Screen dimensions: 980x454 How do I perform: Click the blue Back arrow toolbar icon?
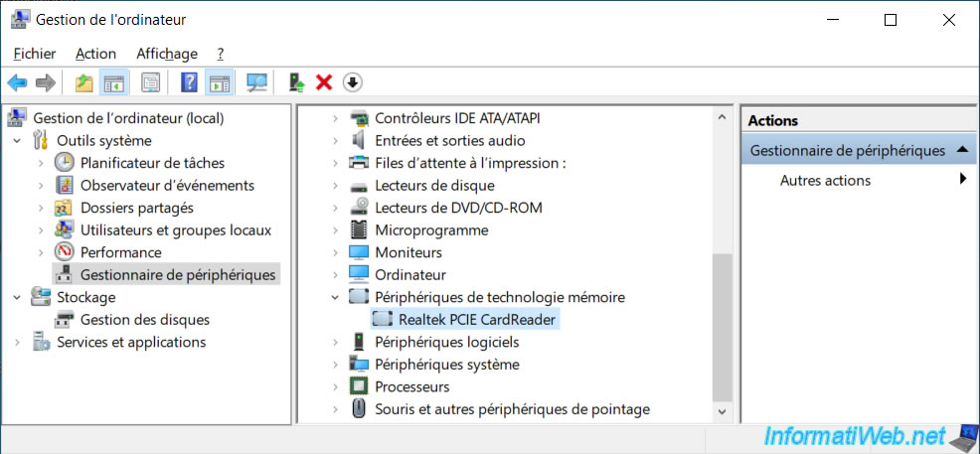coord(17,82)
